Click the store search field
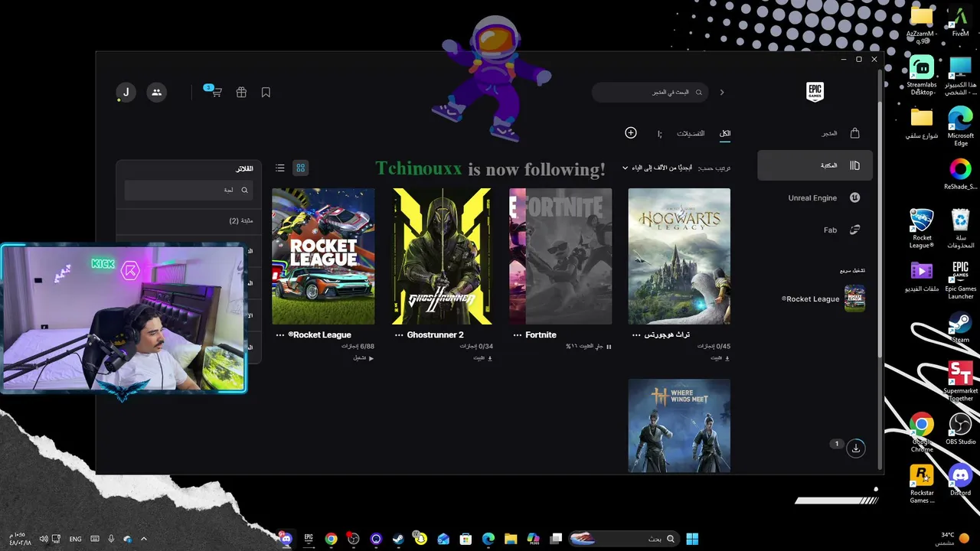980x551 pixels. [650, 93]
